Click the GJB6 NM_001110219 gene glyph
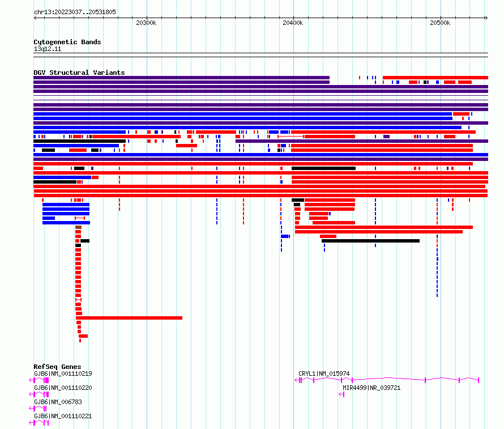Image resolution: width=504 pixels, height=429 pixels. click(x=39, y=380)
